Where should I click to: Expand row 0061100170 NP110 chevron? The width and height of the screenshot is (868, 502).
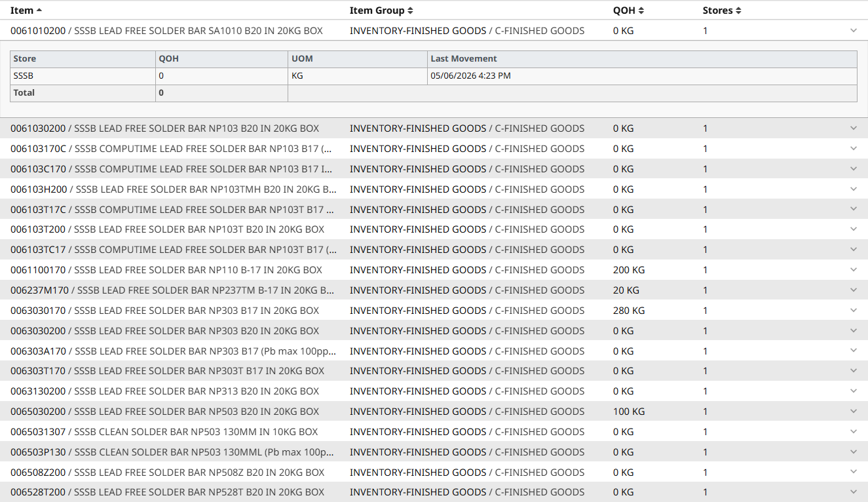(853, 270)
